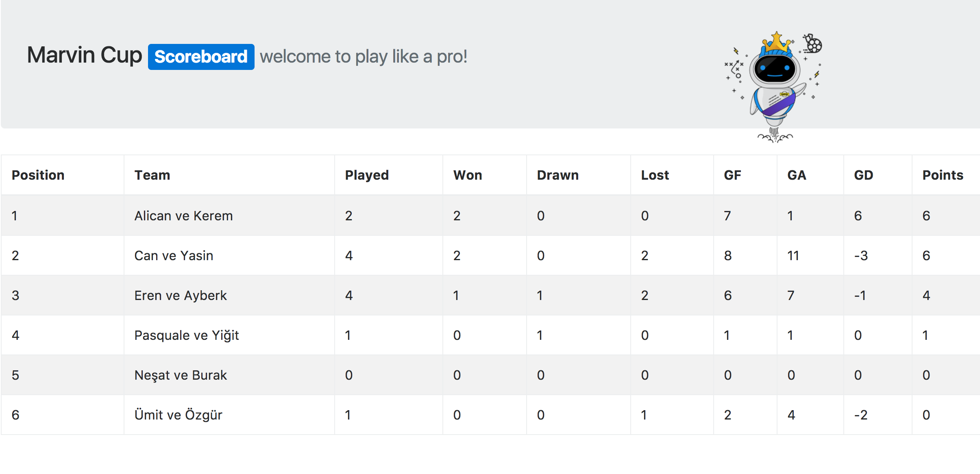This screenshot has height=474, width=980.
Task: Click the Marvin robot mascot image
Action: [774, 87]
